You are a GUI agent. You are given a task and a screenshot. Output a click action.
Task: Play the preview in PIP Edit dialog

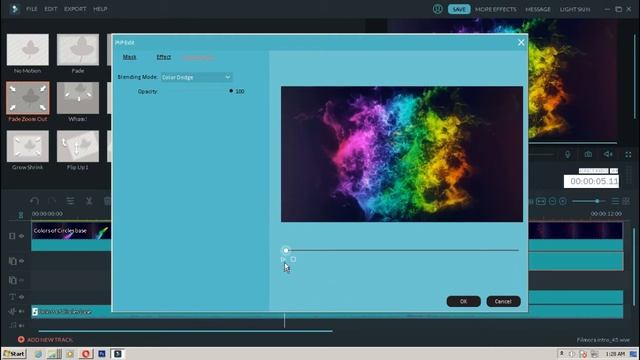[283, 259]
